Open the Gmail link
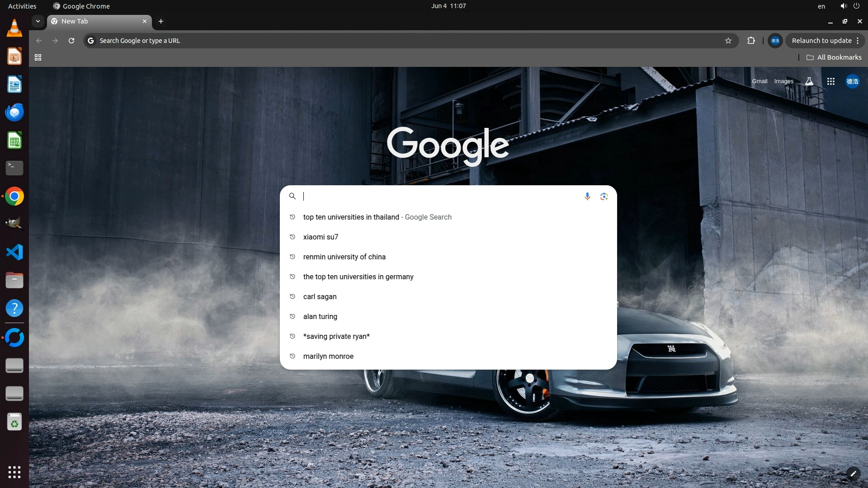This screenshot has width=868, height=488. pyautogui.click(x=759, y=81)
